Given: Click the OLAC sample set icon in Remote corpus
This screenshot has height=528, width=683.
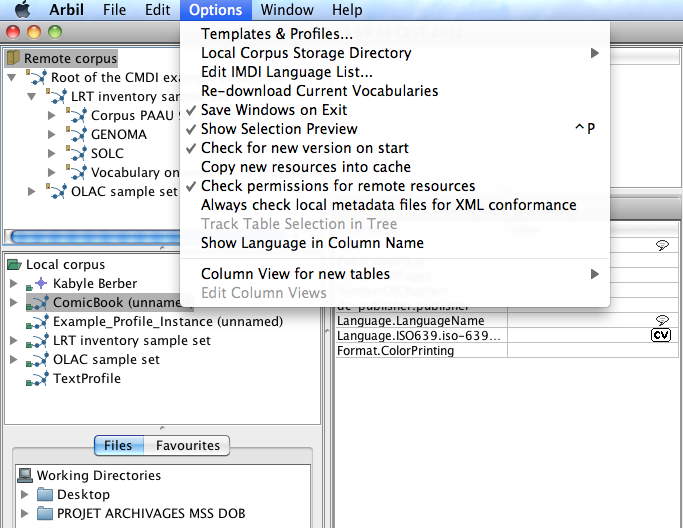Looking at the screenshot, I should (x=57, y=191).
